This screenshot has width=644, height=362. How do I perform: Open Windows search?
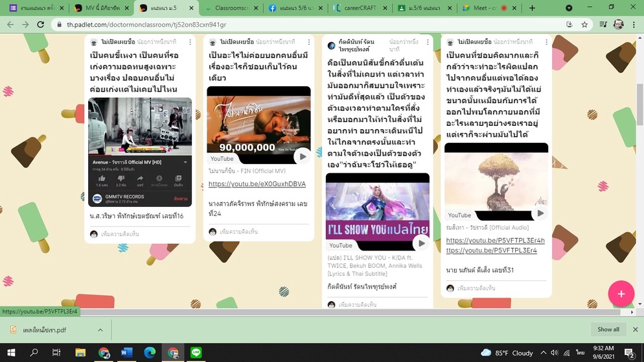pyautogui.click(x=34, y=352)
